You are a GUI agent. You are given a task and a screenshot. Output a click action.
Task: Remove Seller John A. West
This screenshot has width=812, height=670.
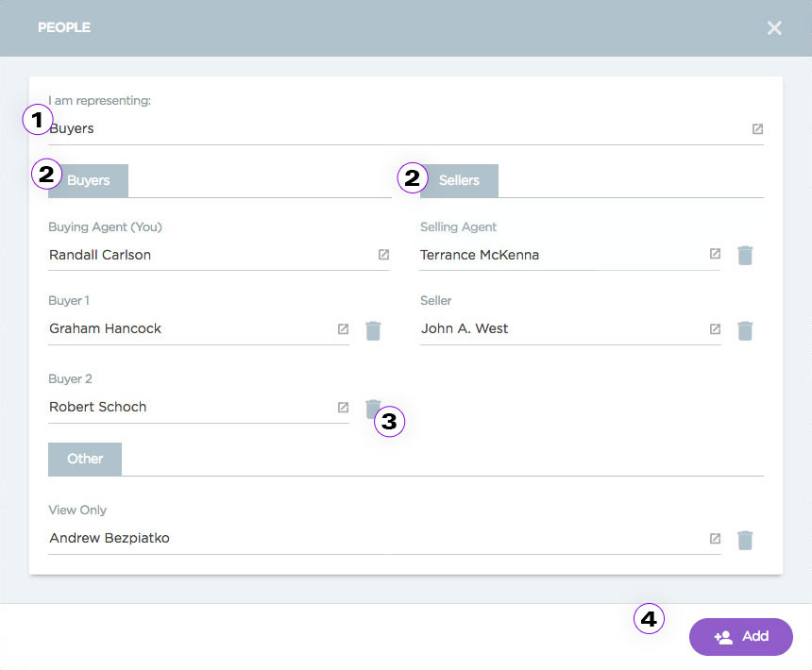745,330
